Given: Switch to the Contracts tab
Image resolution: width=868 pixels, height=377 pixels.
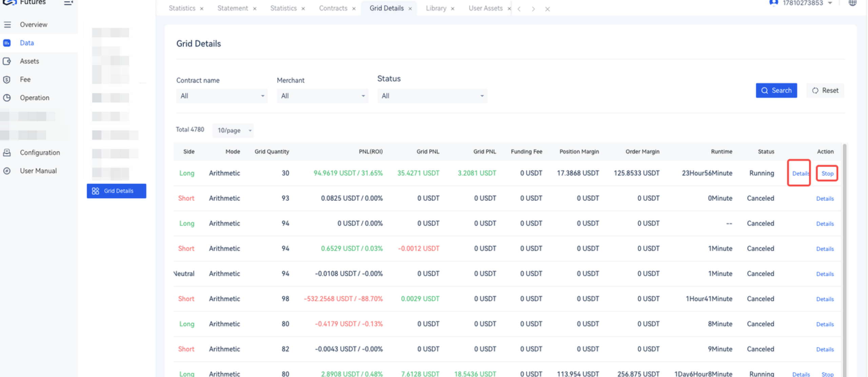Looking at the screenshot, I should coord(333,8).
